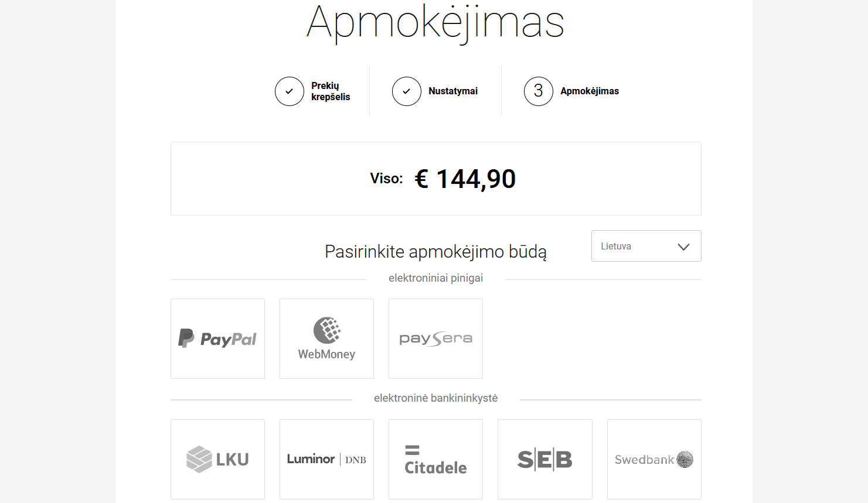Pick the Paysera payment tile
The width and height of the screenshot is (868, 503).
(435, 338)
